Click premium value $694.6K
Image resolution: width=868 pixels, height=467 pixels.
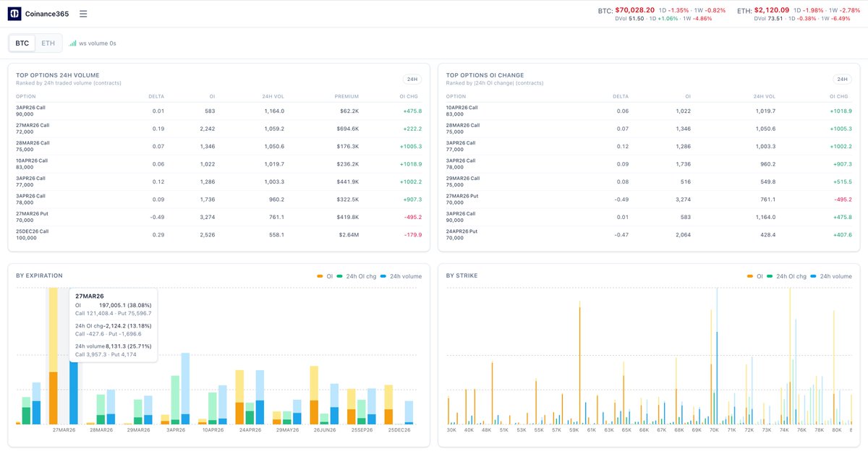[346, 129]
